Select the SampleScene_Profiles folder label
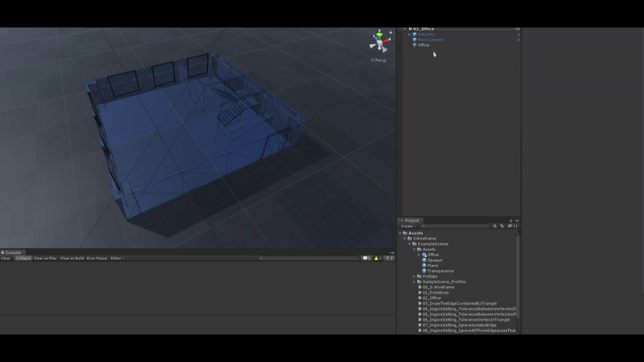This screenshot has height=362, width=644. point(444,282)
